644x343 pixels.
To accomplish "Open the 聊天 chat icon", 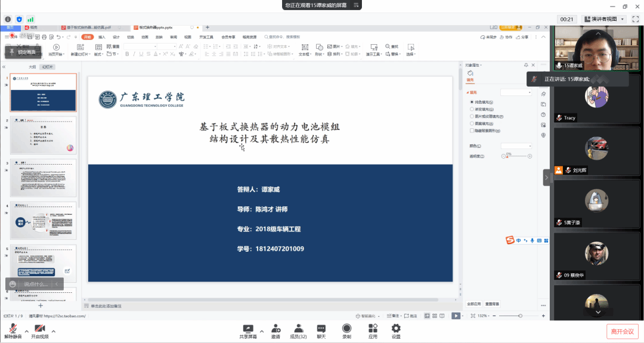I will (x=321, y=329).
